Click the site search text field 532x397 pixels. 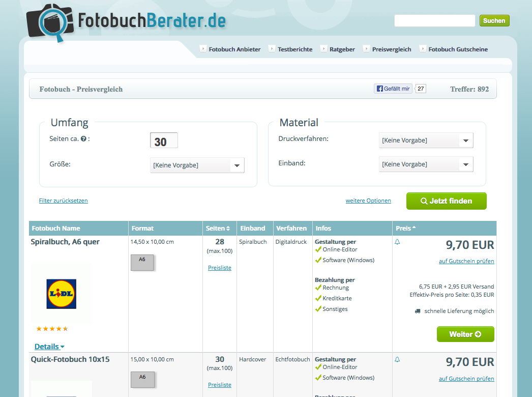pyautogui.click(x=435, y=21)
